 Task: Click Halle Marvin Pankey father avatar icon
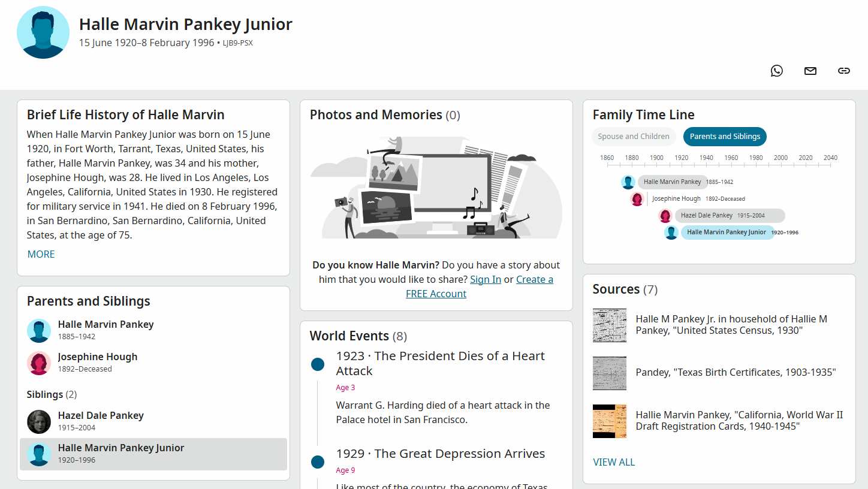(39, 331)
